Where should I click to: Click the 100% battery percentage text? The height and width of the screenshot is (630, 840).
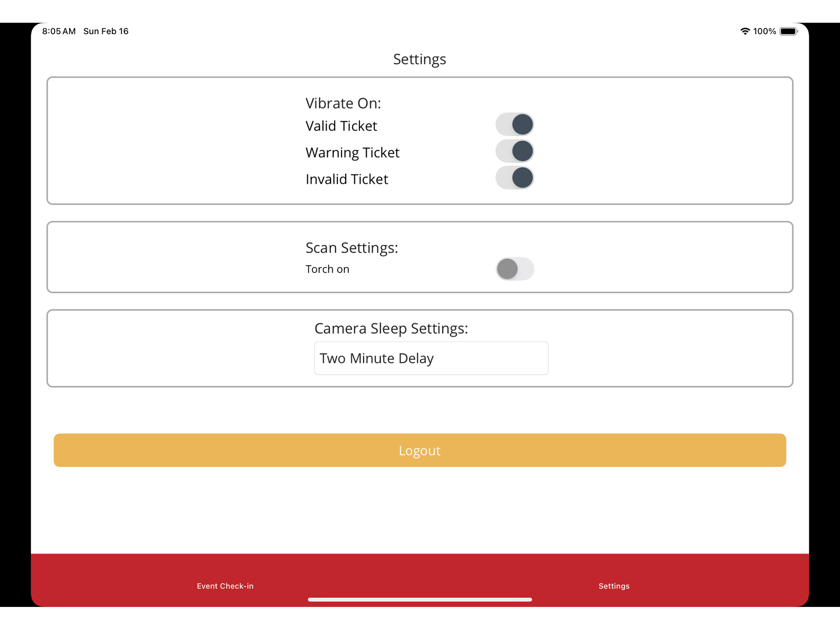(x=764, y=31)
